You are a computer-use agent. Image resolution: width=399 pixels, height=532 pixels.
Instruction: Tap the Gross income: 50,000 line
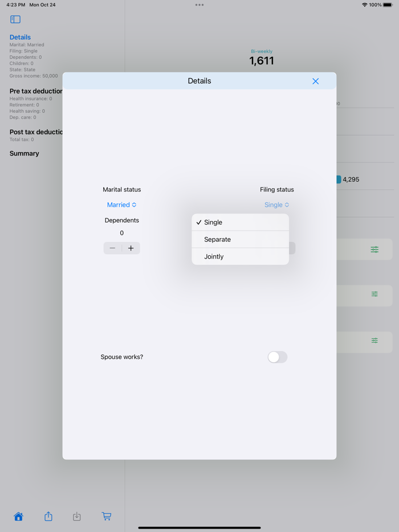point(34,76)
